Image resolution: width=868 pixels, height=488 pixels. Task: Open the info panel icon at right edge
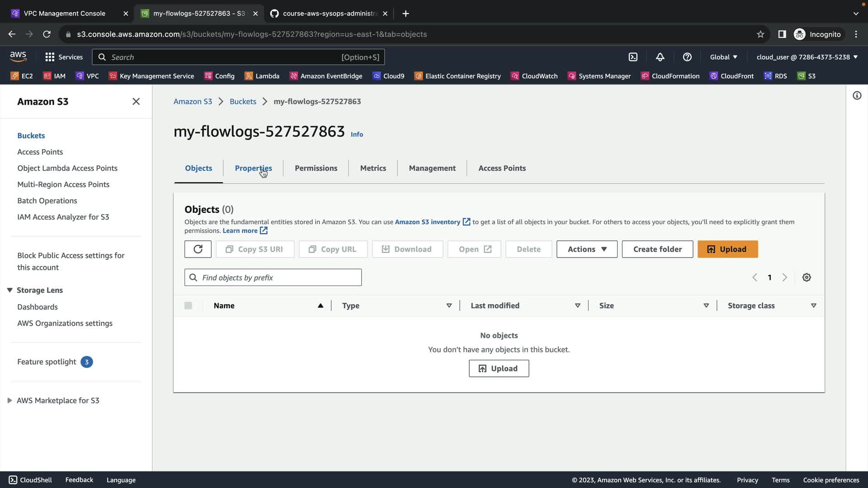coord(857,95)
